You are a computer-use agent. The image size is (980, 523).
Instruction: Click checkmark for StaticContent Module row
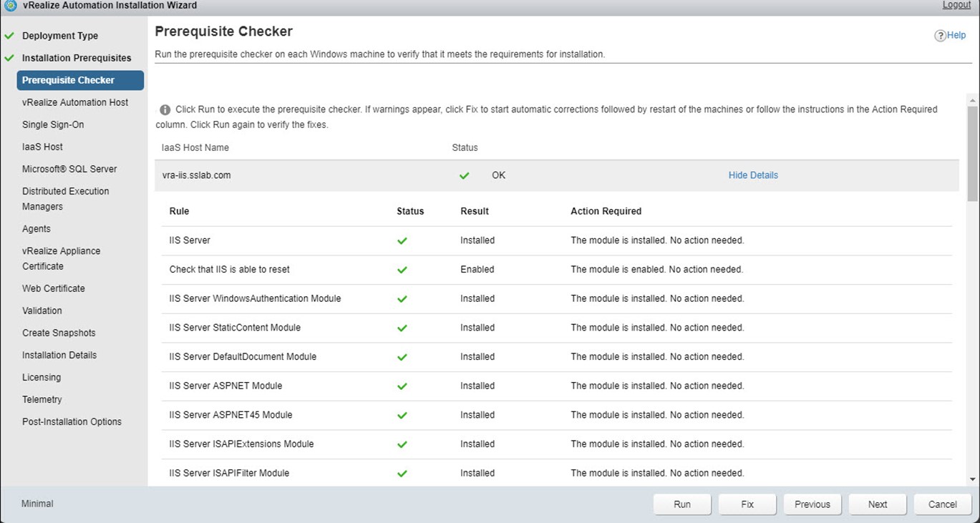click(402, 328)
